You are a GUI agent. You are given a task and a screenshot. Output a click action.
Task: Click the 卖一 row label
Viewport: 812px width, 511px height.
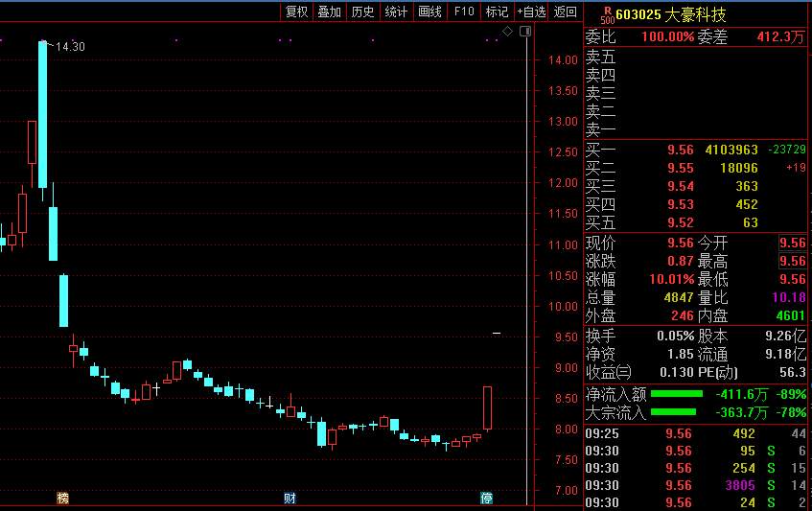(600, 128)
